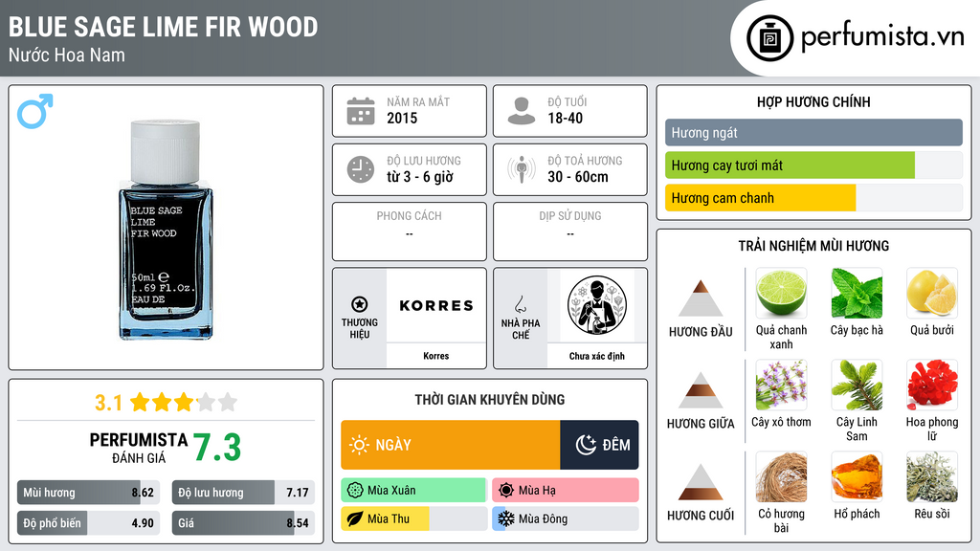This screenshot has height=551, width=980.
Task: Click the male gender symbol icon
Action: coord(35,111)
